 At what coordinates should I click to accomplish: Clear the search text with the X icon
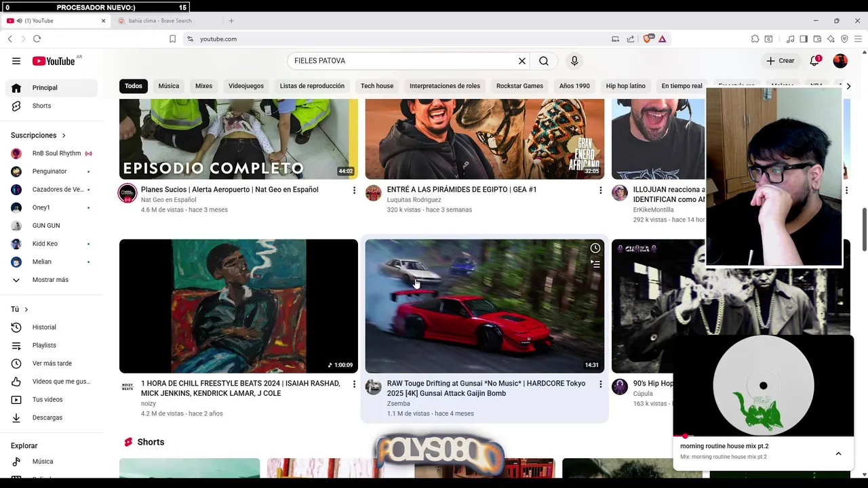click(x=522, y=61)
